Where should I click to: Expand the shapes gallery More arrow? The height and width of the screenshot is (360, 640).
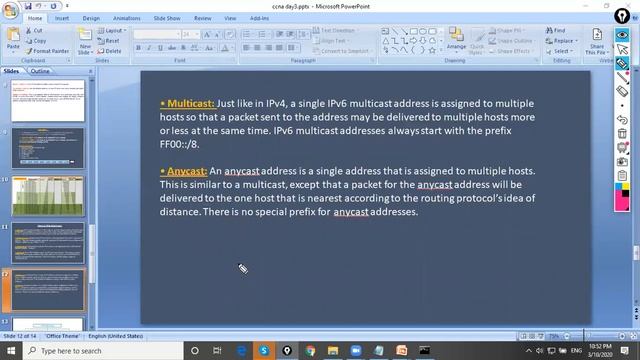[x=441, y=50]
